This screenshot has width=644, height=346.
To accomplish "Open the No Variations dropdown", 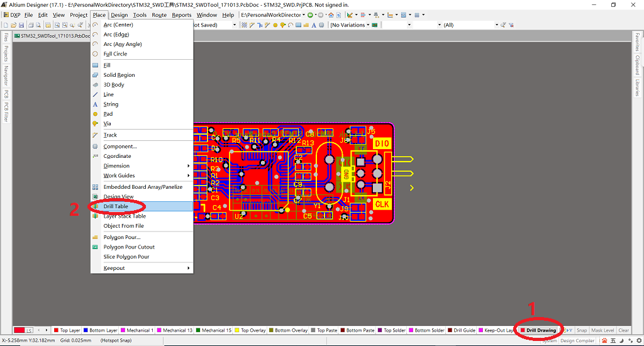I will [368, 25].
